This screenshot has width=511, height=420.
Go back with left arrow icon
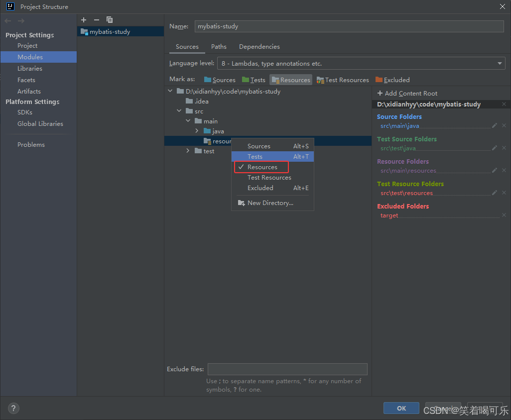point(8,21)
